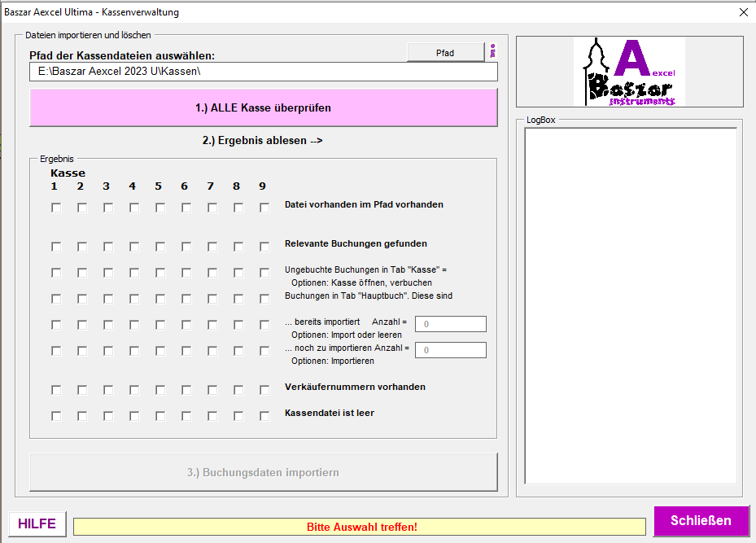Viewport: 756px width, 543px height.
Task: Select Kasse 5 'Buchungen in Tab Hauptbuch' checkbox
Action: coord(160,299)
